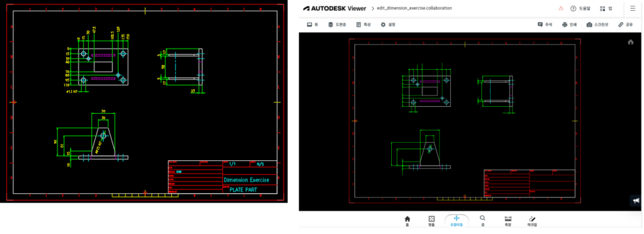
Task: Open the Apps grid menu
Action: point(606,8)
